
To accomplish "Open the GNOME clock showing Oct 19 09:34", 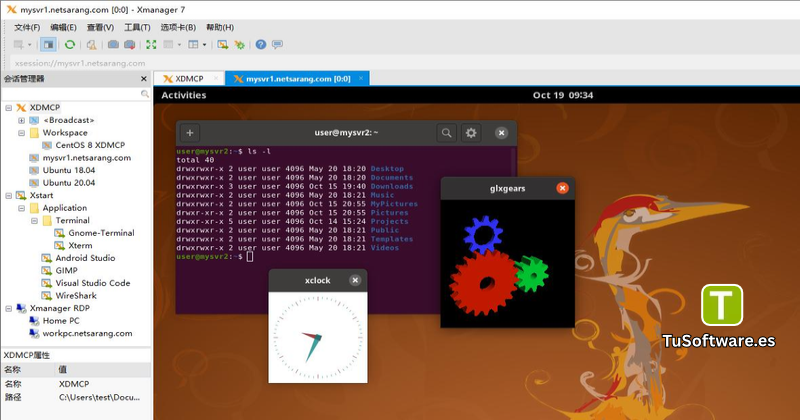I will tap(563, 95).
